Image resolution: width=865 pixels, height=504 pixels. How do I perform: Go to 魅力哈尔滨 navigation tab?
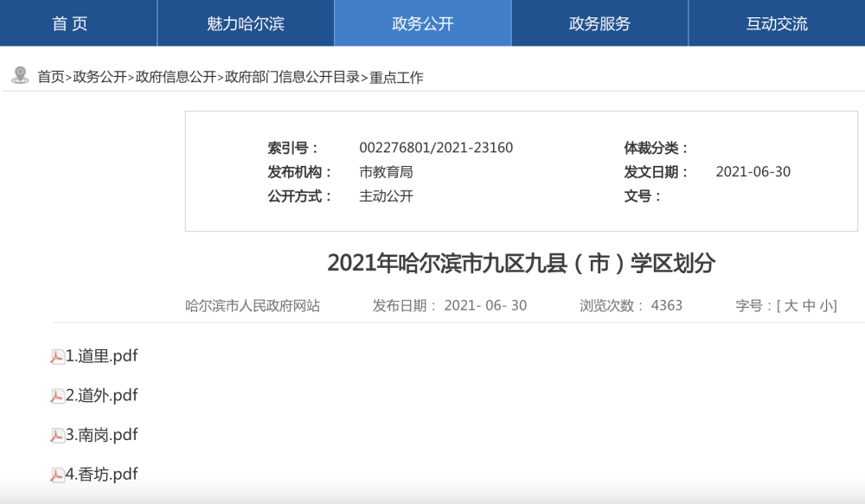click(x=246, y=23)
